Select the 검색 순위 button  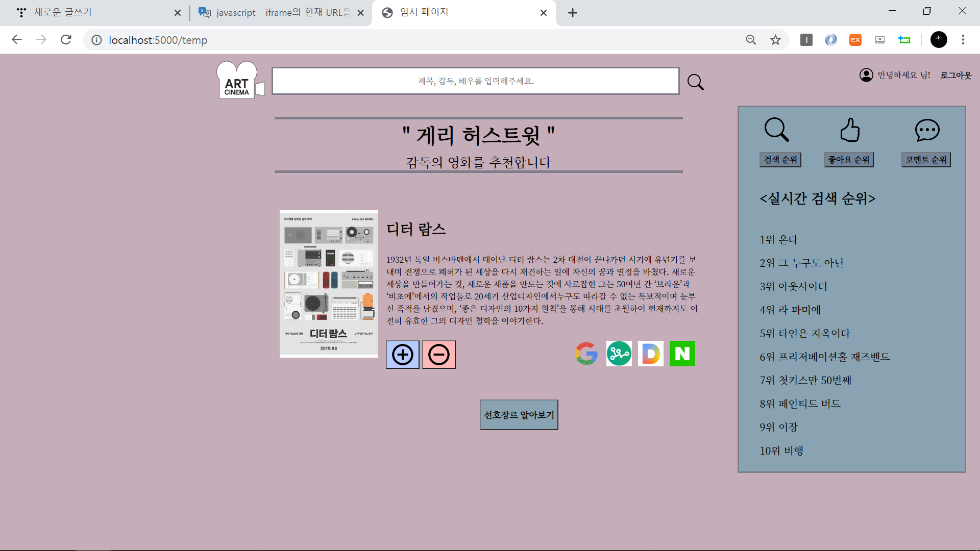point(780,160)
